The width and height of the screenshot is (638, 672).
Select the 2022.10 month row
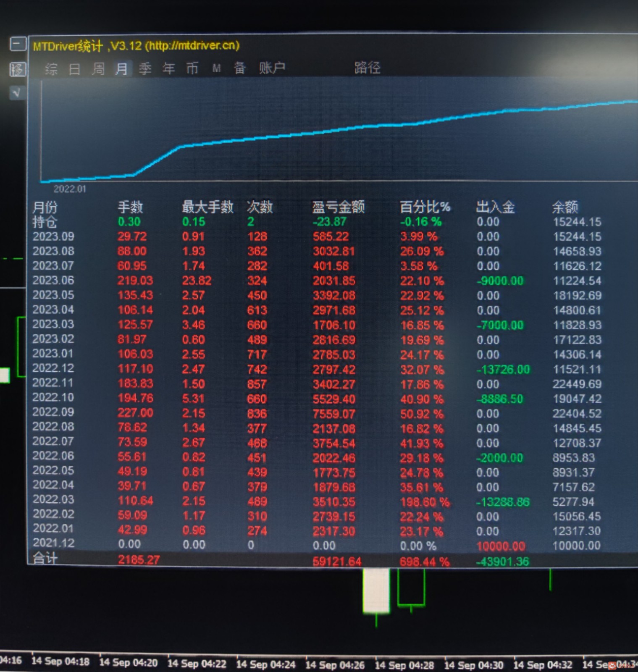(317, 398)
